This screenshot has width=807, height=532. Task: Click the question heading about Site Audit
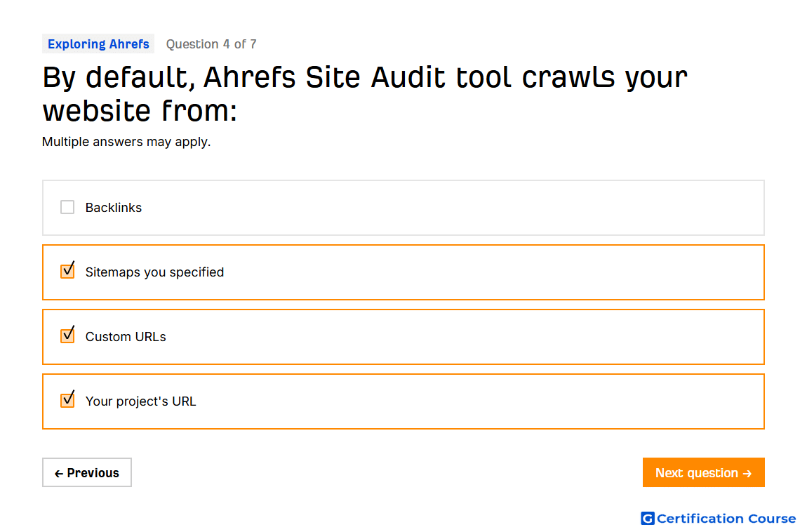(364, 93)
